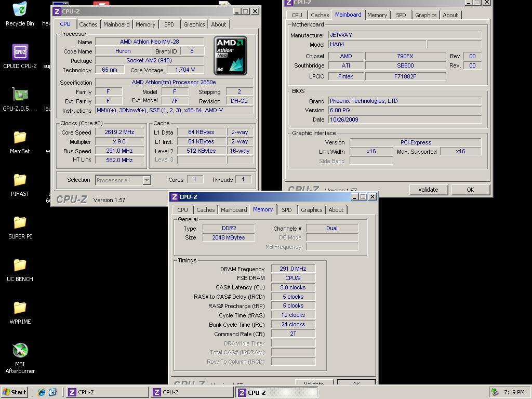The width and height of the screenshot is (532, 399).
Task: Click the HT Link value 582.0 MHz
Action: click(x=119, y=160)
